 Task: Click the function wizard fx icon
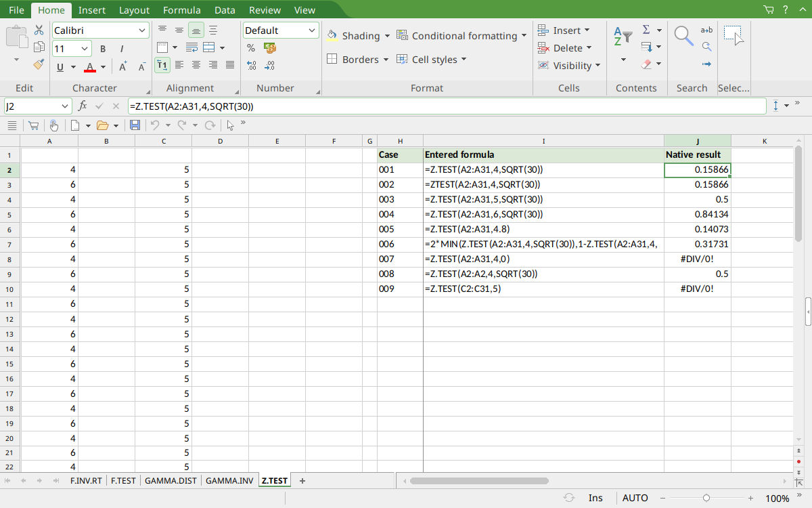[83, 106]
